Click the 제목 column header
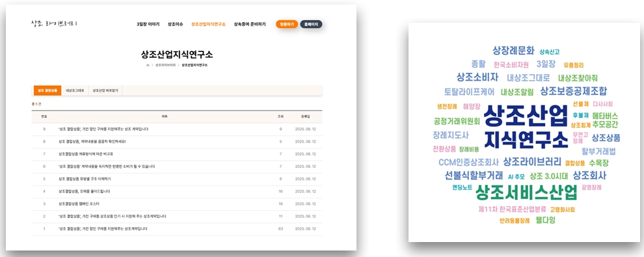The height and width of the screenshot is (257, 644). 165,116
